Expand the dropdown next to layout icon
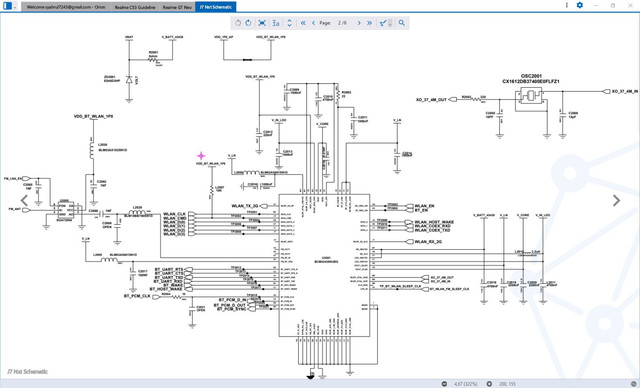This screenshot has height=388, width=640. [x=15, y=6]
